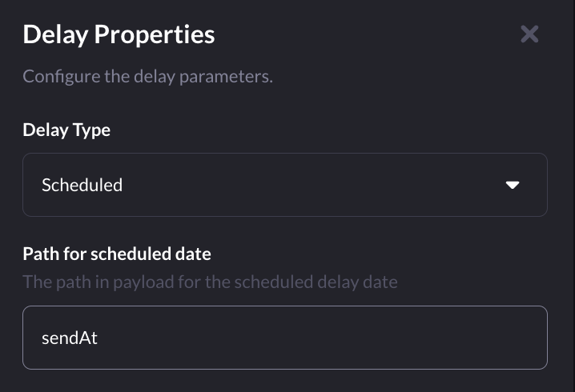
Task: Open the Delay Type dropdown
Action: pyautogui.click(x=285, y=185)
